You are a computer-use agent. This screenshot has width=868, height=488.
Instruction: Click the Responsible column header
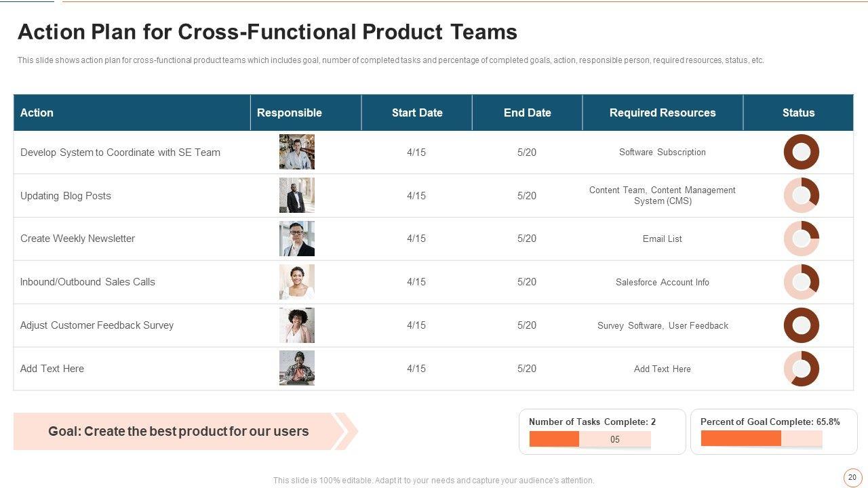290,113
